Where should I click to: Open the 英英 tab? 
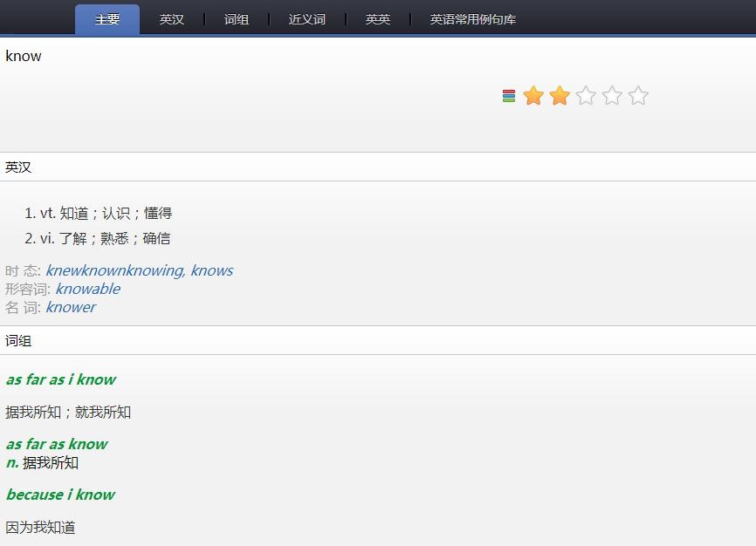click(x=377, y=19)
